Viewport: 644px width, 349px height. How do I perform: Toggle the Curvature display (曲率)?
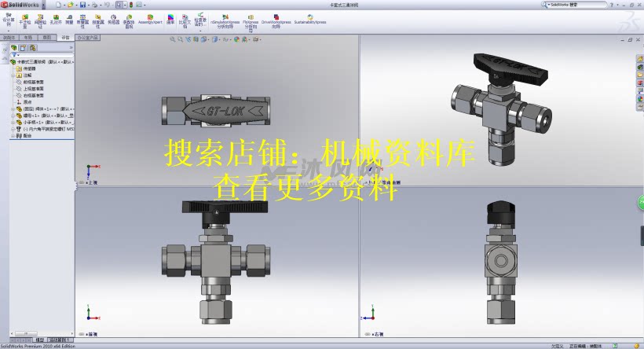(x=170, y=20)
